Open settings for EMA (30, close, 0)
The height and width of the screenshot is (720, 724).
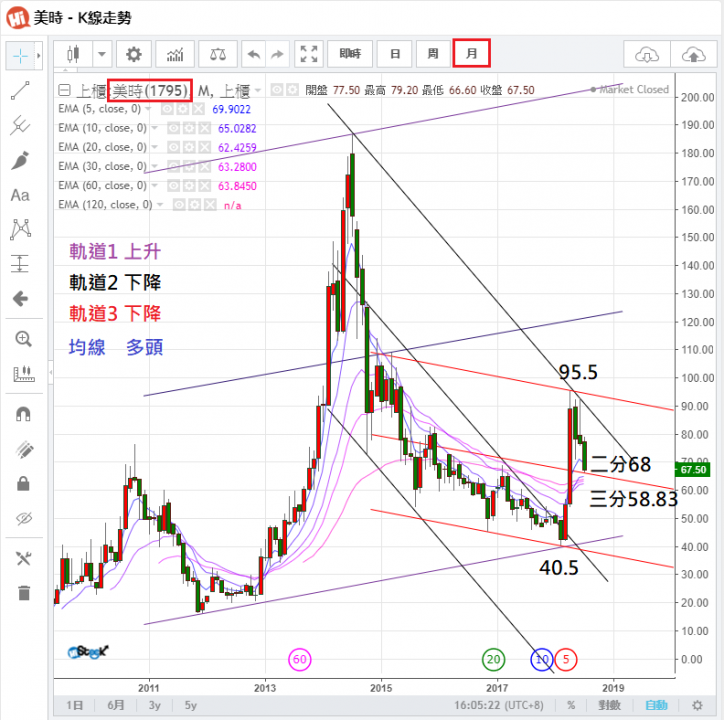point(189,166)
